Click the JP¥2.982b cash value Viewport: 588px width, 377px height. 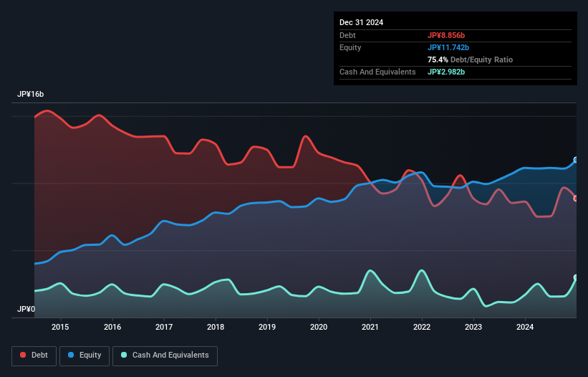pos(446,72)
